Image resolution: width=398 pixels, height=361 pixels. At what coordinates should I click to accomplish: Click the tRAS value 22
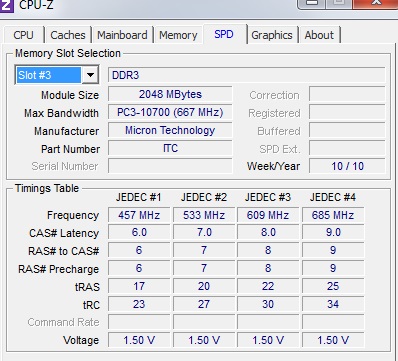click(x=268, y=286)
